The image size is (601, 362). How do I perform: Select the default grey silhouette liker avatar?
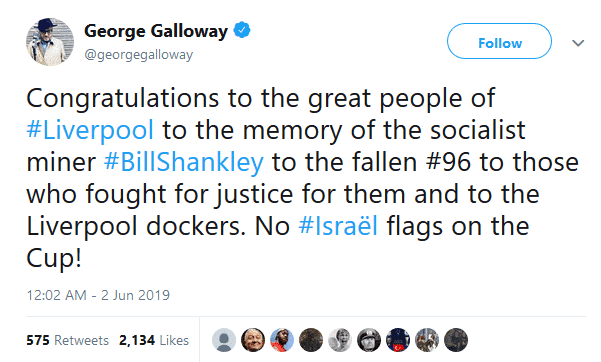coord(224,340)
